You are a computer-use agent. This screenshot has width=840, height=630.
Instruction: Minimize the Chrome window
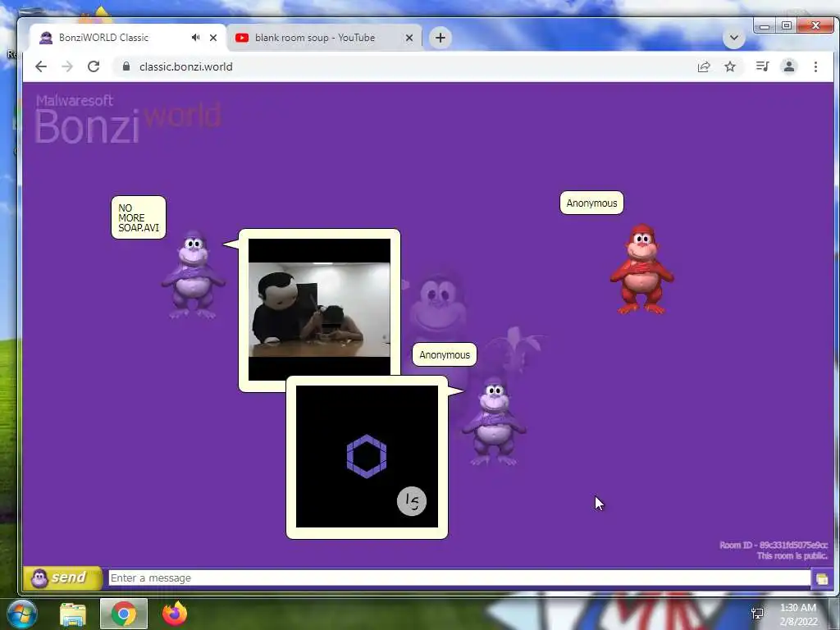pyautogui.click(x=765, y=25)
